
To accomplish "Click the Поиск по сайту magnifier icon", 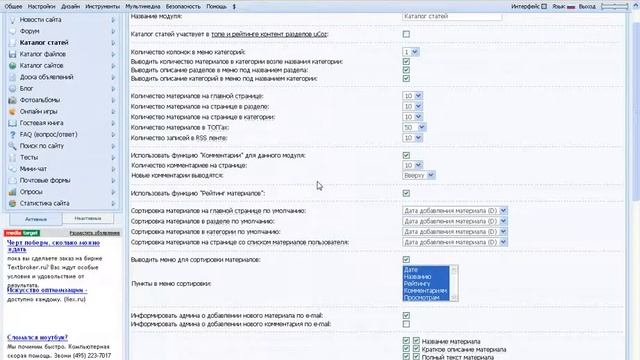I will coord(13,146).
